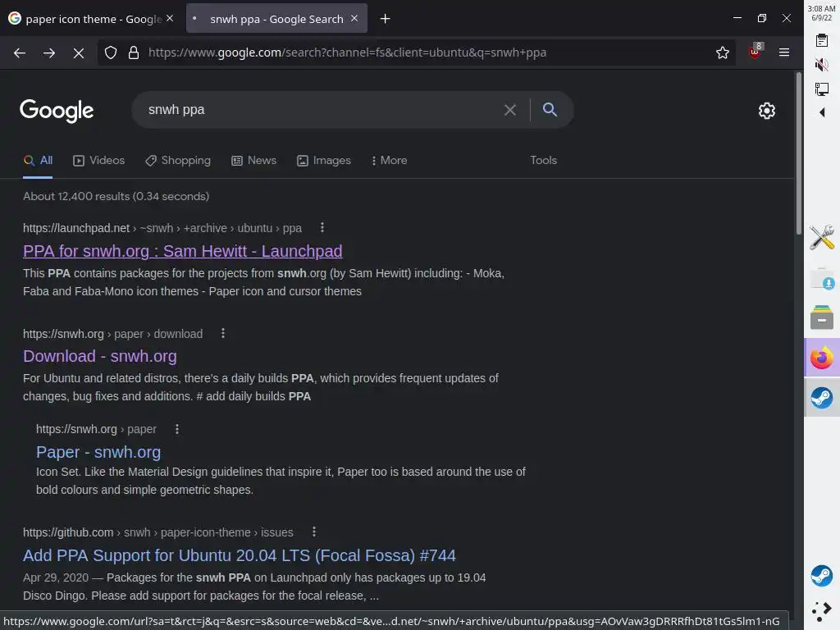
Task: Launch settings tools wrench icon
Action: [x=822, y=237]
